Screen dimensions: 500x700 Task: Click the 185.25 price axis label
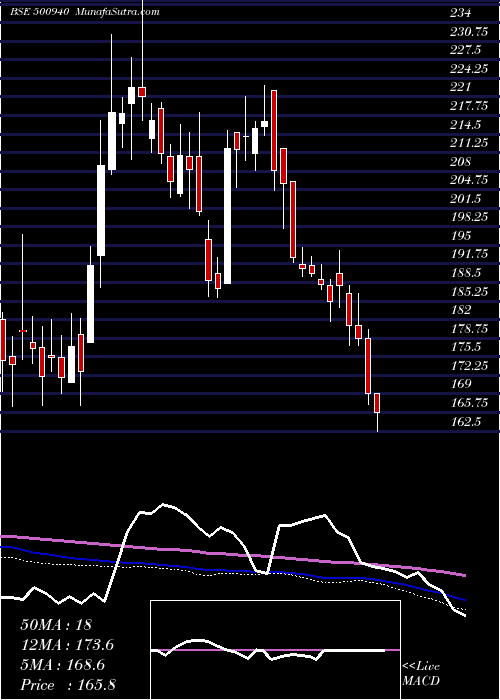point(468,292)
